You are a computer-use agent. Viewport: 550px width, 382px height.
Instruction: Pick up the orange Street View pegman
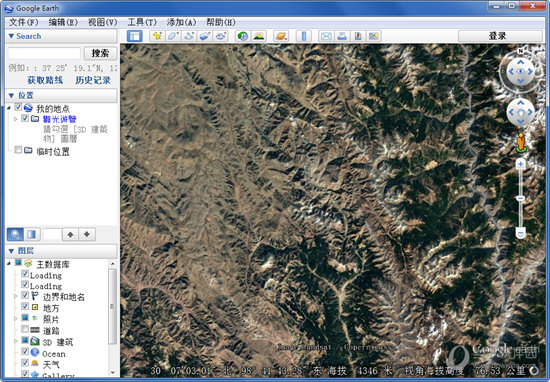(521, 142)
